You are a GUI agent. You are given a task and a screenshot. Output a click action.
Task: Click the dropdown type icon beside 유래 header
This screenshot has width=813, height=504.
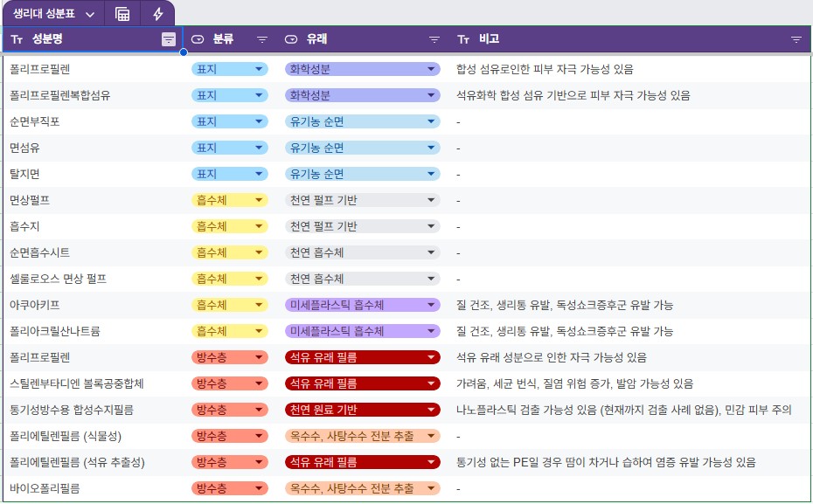[291, 39]
